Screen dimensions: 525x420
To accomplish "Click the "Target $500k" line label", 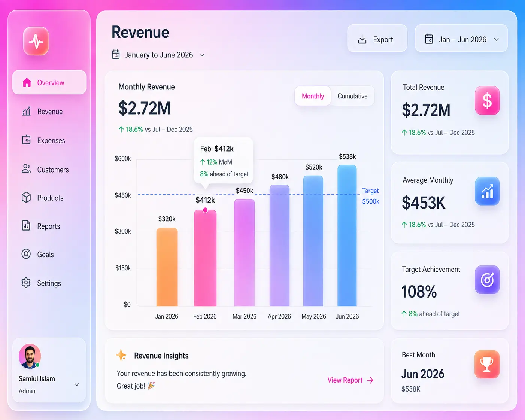I will pos(371,196).
